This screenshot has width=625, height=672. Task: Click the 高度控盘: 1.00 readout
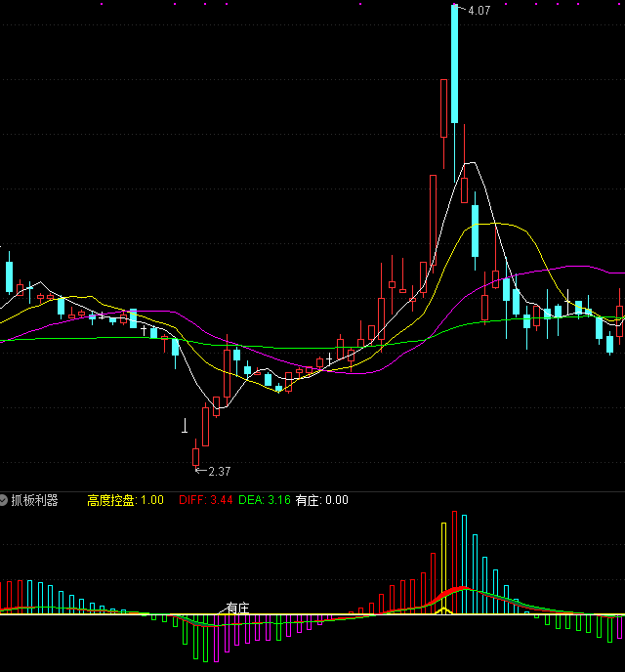click(126, 500)
